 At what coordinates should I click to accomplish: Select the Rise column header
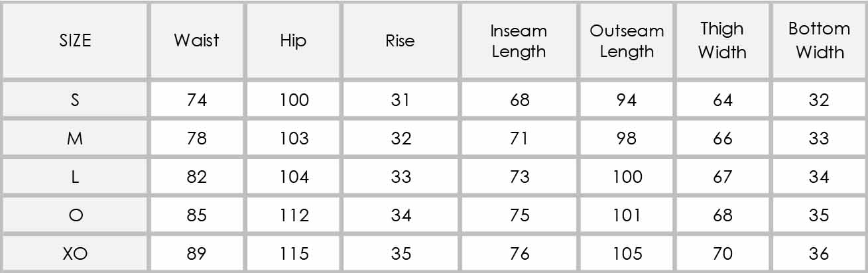400,40
